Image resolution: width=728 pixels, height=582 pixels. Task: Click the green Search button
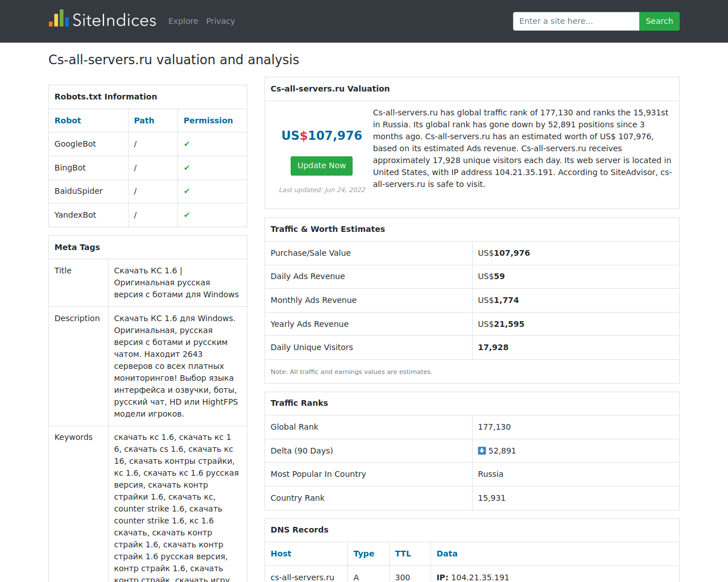[659, 21]
